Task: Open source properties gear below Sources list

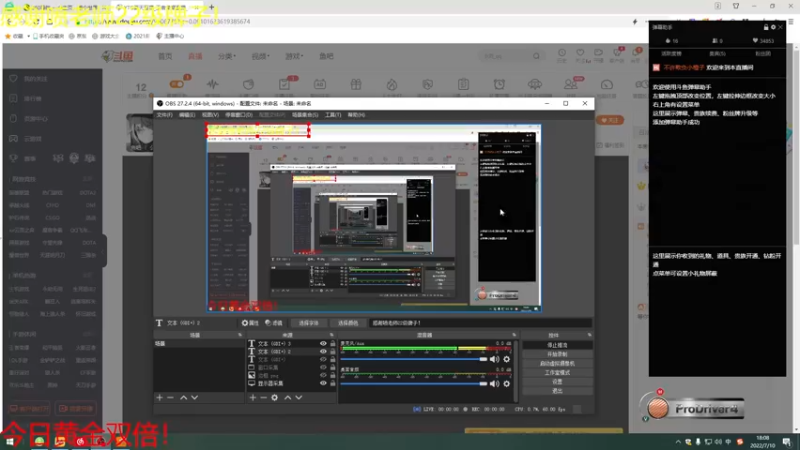Action: point(274,397)
